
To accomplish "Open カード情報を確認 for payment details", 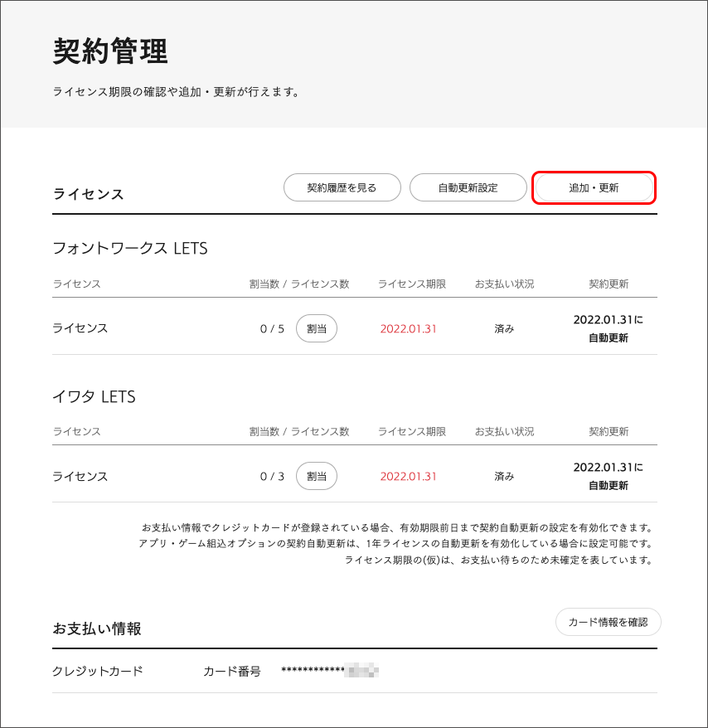I will [x=608, y=621].
